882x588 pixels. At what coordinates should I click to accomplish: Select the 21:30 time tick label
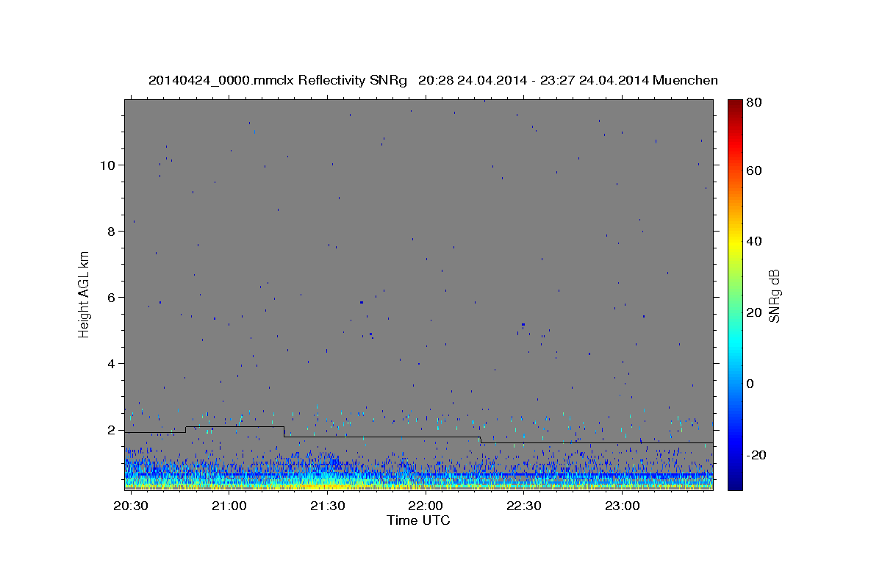coord(327,506)
